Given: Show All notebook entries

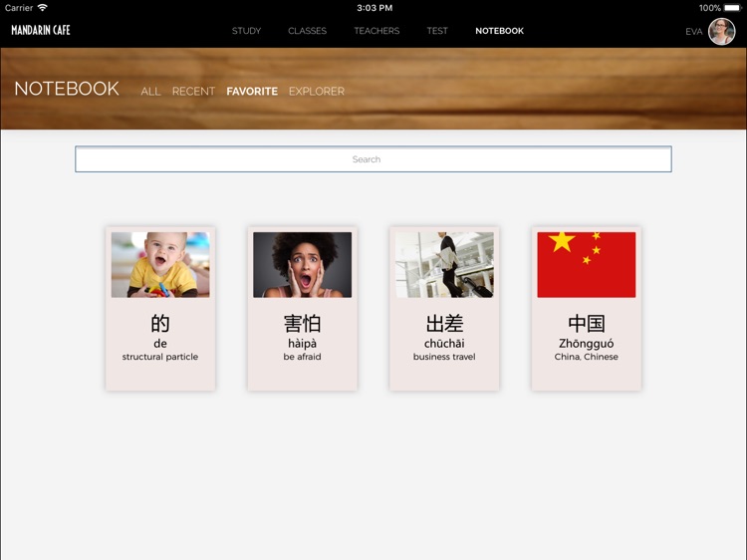Looking at the screenshot, I should (150, 92).
